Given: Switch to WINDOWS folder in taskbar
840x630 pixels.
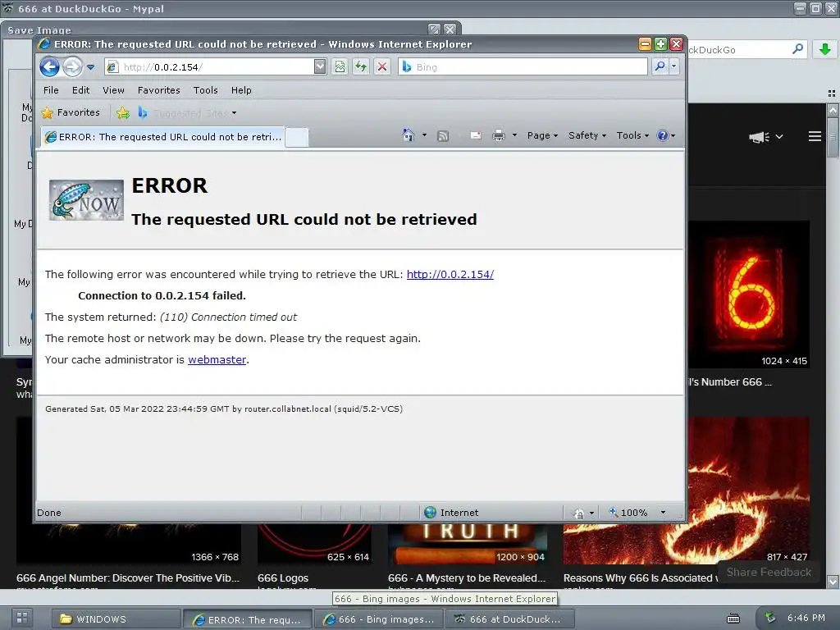Looking at the screenshot, I should pyautogui.click(x=116, y=619).
